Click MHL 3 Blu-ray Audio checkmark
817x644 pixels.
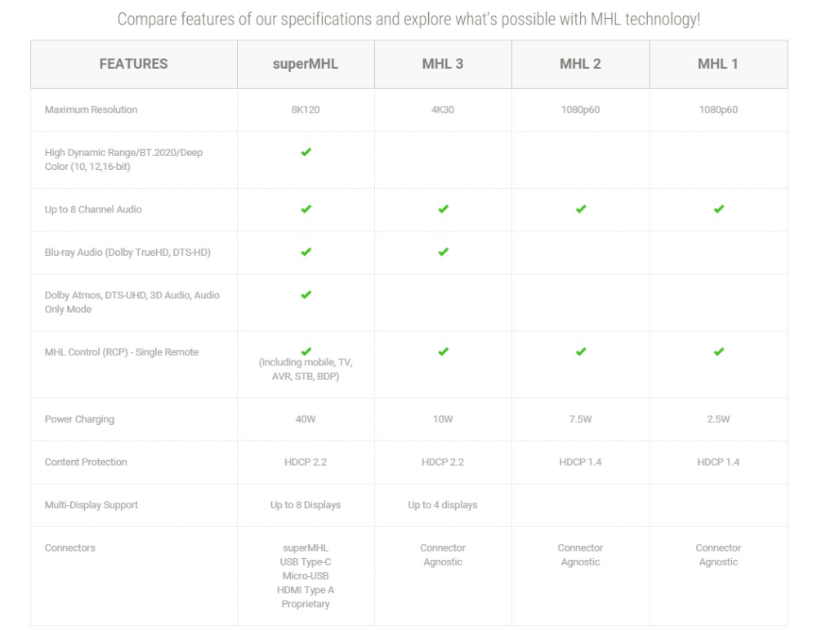tap(443, 252)
